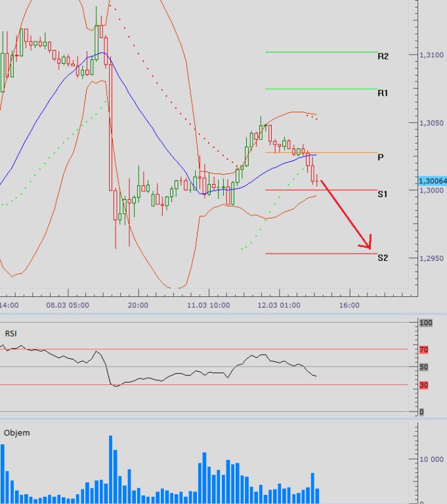The height and width of the screenshot is (504, 447).
Task: Click the RSI 100 scale label
Action: point(426,323)
